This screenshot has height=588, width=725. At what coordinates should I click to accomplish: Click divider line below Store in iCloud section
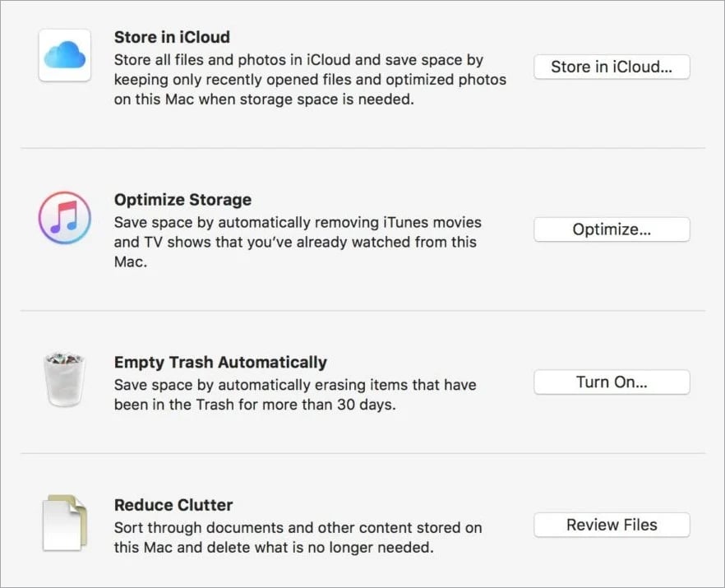(x=362, y=148)
